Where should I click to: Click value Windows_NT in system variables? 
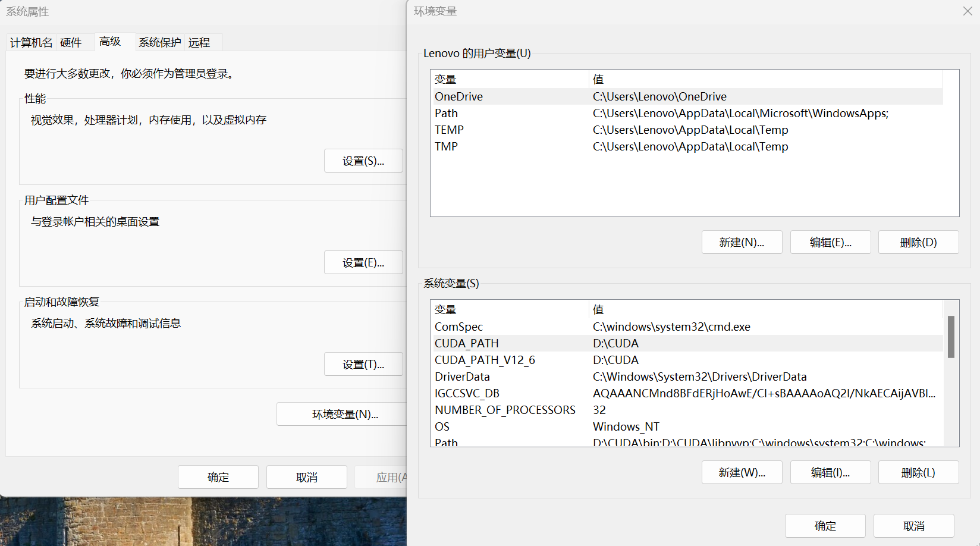[626, 426]
